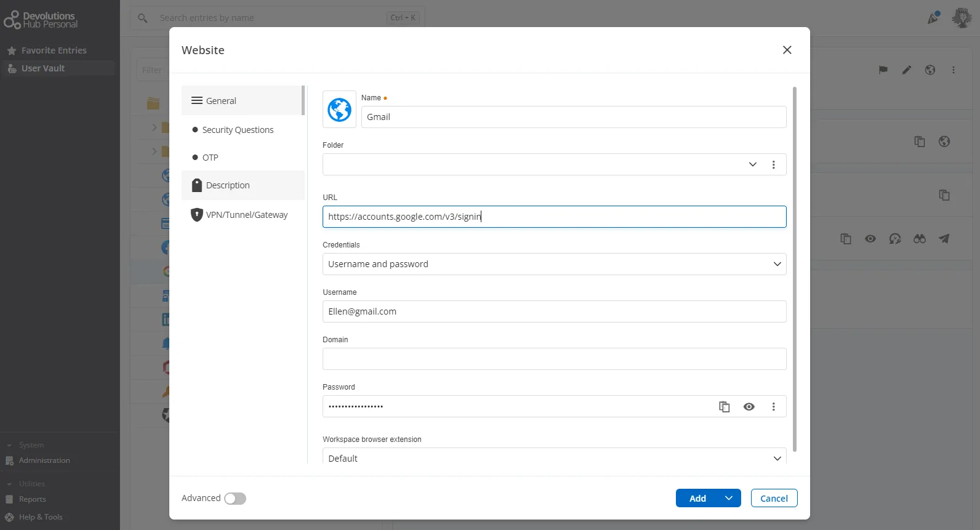The image size is (980, 530).
Task: Click the URL input field
Action: pos(554,217)
